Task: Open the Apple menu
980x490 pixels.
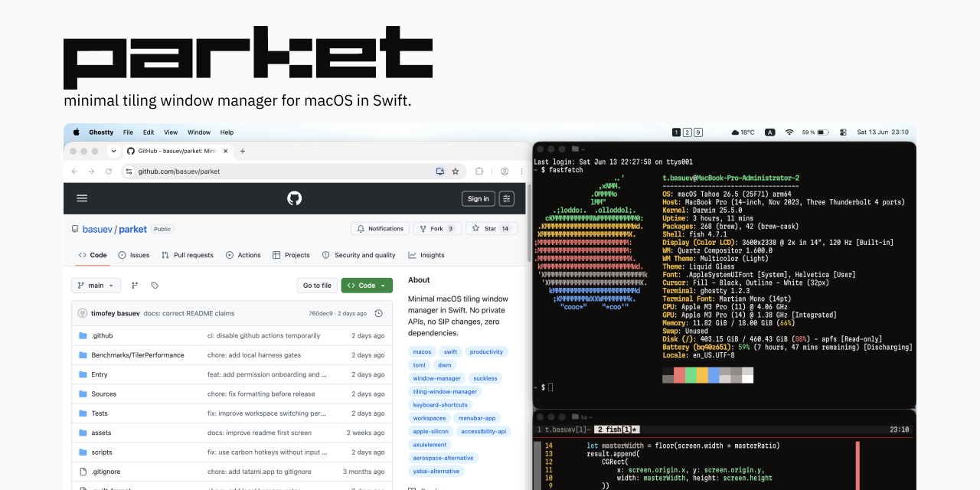Action: pos(76,132)
